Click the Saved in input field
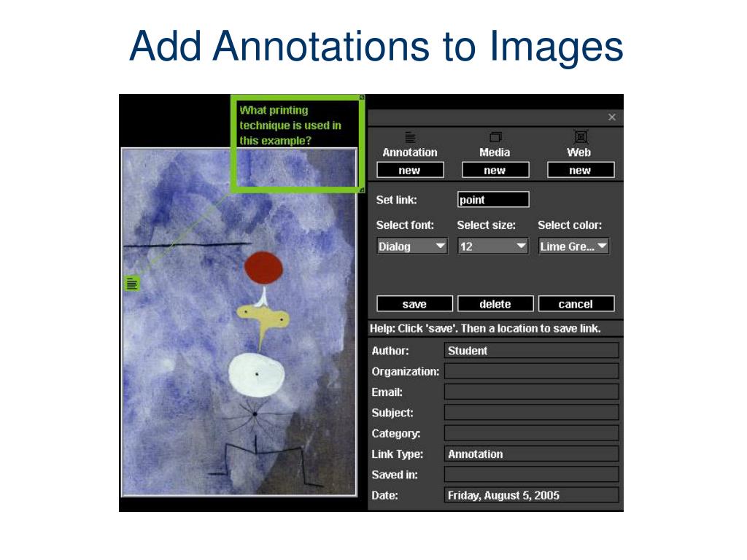The image size is (747, 560). point(532,474)
